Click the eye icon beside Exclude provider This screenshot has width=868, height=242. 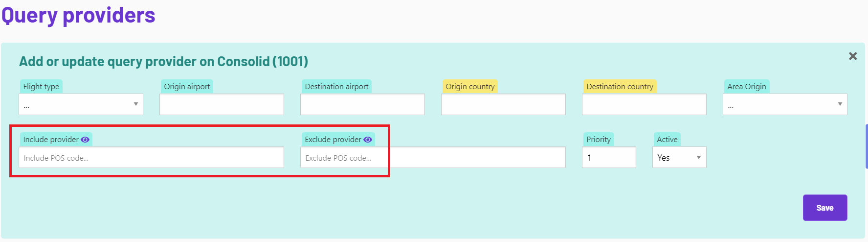[x=368, y=140]
